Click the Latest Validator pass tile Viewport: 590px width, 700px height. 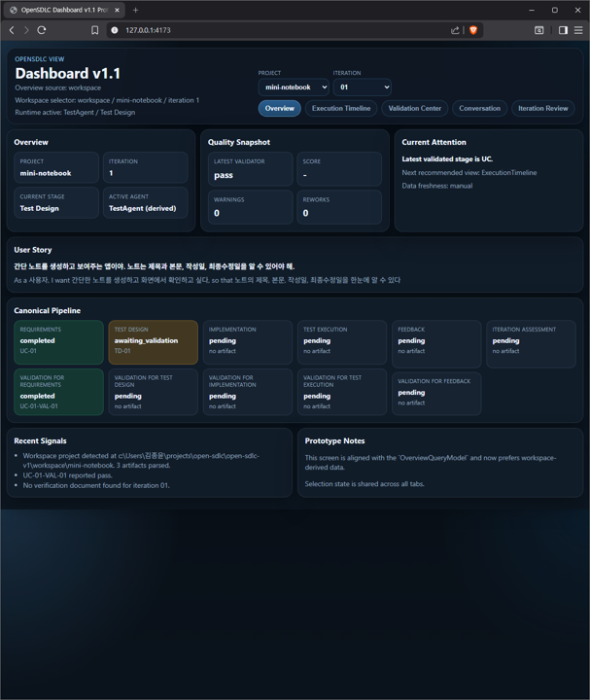(251, 169)
